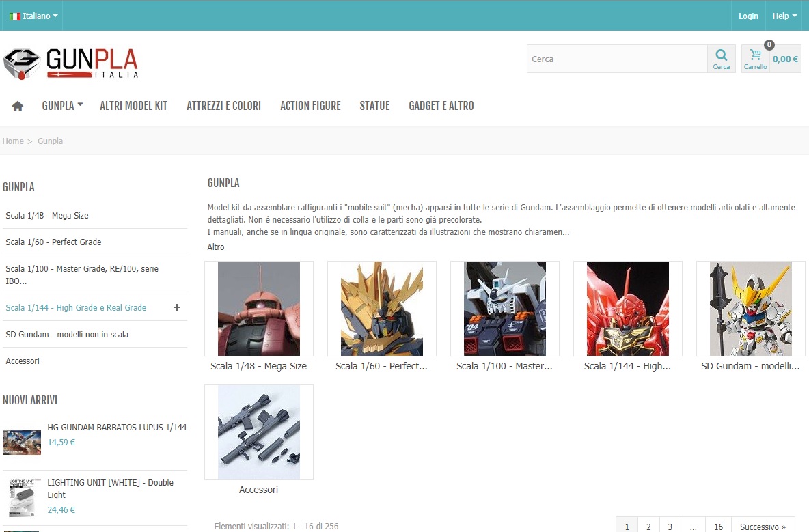Click the Cerca magnifier search icon
809x532 pixels.
pos(721,55)
